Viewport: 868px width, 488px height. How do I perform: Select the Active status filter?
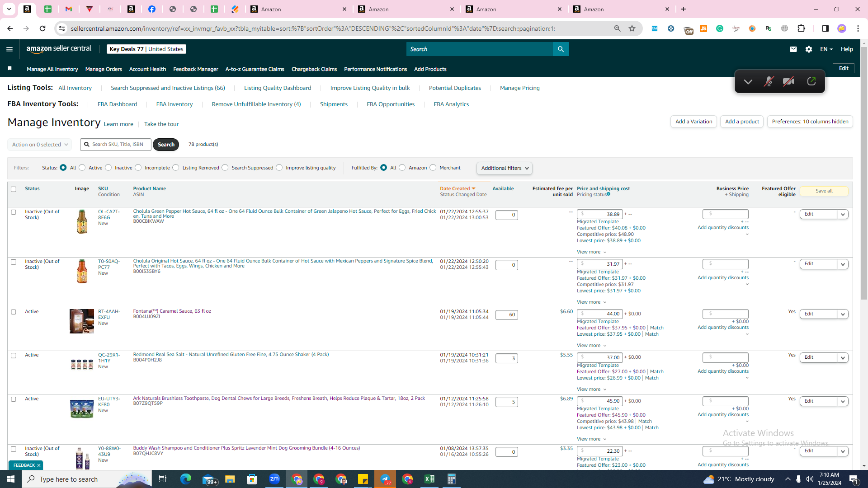tap(82, 168)
